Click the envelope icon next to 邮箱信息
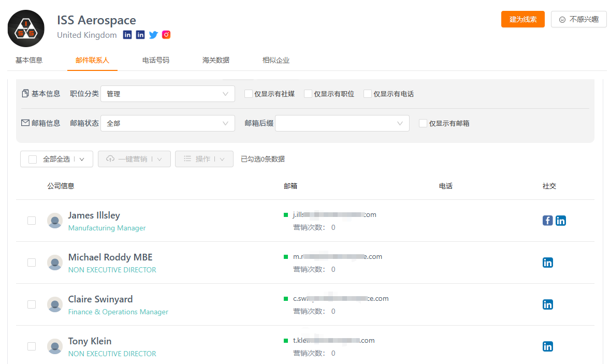This screenshot has width=610, height=364. click(x=25, y=123)
